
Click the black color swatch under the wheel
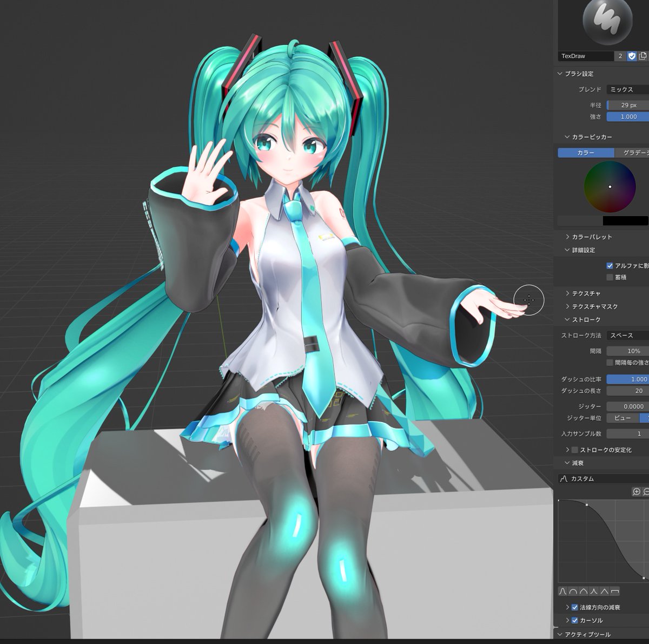pyautogui.click(x=625, y=221)
